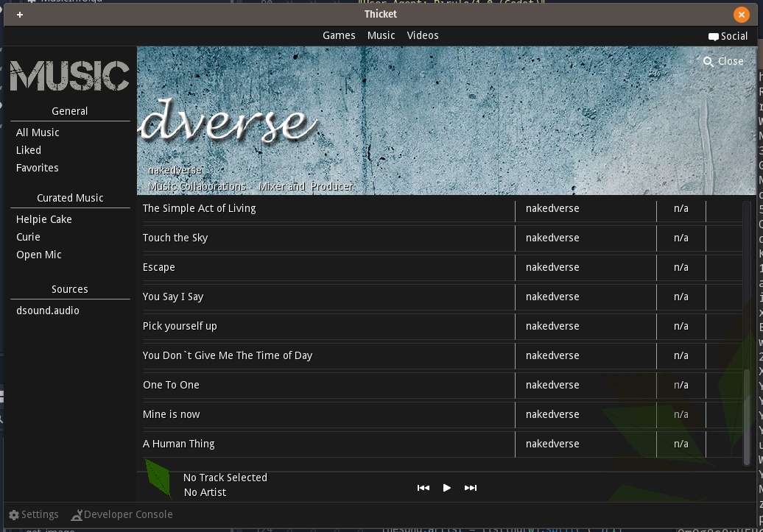The image size is (763, 532).
Task: Open the Liked music list
Action: (29, 150)
